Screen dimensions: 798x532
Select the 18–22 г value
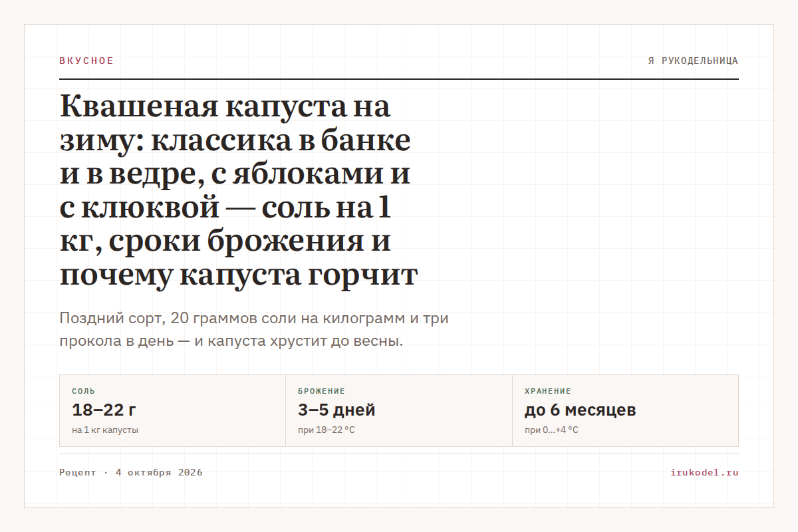(x=104, y=410)
